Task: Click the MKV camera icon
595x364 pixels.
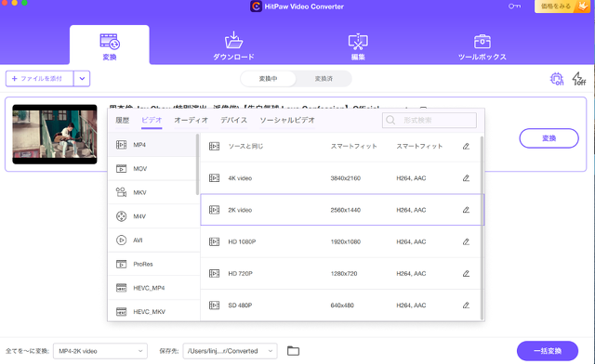Action: tap(121, 192)
